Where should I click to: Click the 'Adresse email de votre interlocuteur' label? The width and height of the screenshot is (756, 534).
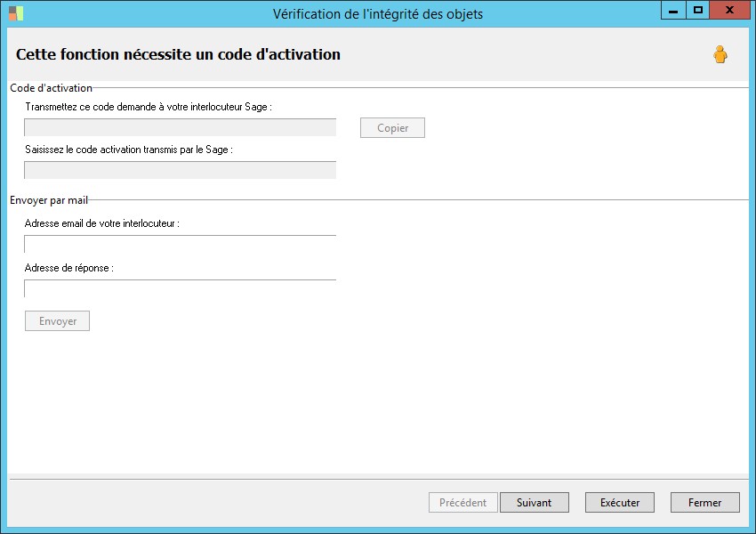[x=101, y=223]
